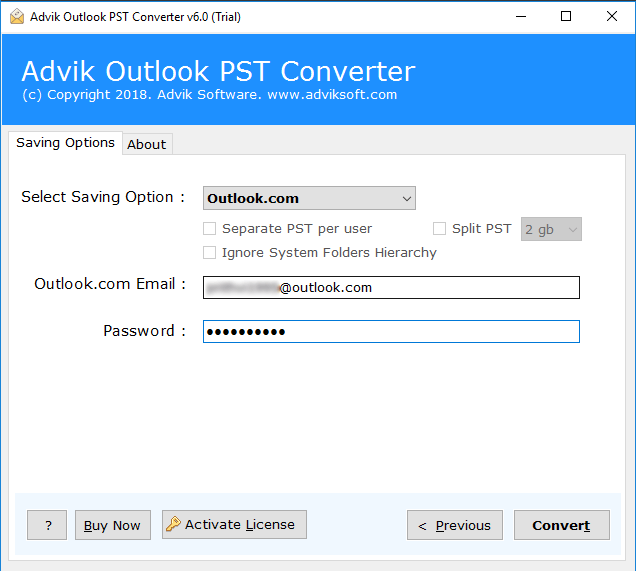The height and width of the screenshot is (571, 636).
Task: Switch to the About tab
Action: (x=147, y=144)
